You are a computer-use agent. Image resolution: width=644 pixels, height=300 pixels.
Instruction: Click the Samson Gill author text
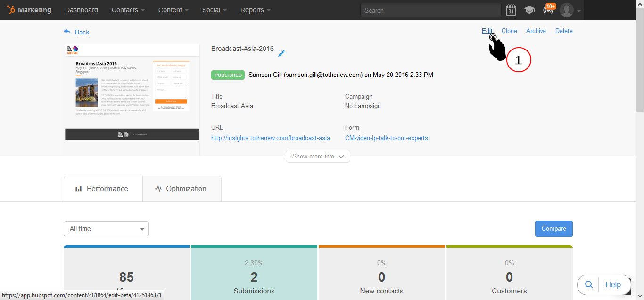point(341,75)
